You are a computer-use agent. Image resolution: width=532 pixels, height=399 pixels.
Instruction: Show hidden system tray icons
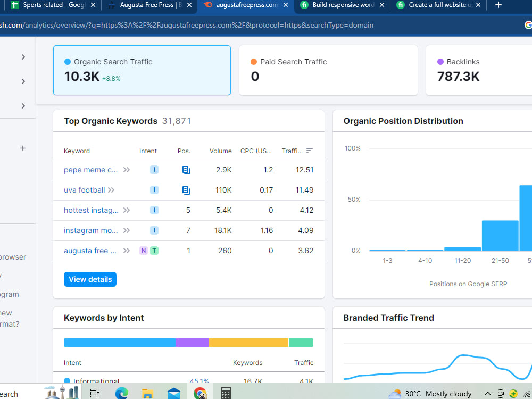pyautogui.click(x=487, y=394)
